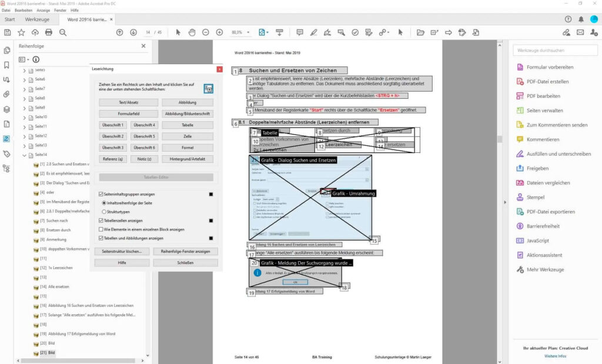
Task: Click the Save icon in toolbar
Action: 7,33
